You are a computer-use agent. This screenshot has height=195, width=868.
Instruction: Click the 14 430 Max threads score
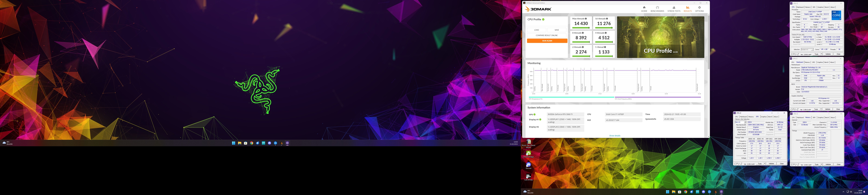pos(581,24)
